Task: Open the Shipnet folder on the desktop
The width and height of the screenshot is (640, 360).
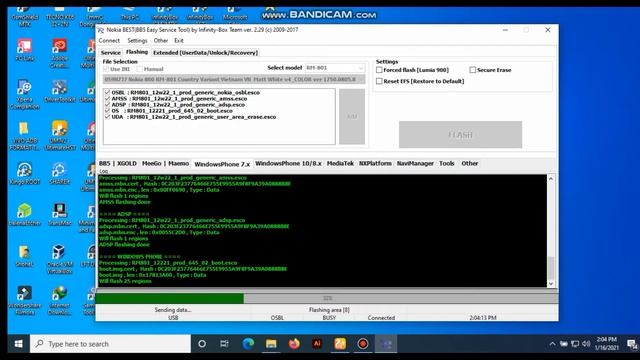Action: [24, 256]
